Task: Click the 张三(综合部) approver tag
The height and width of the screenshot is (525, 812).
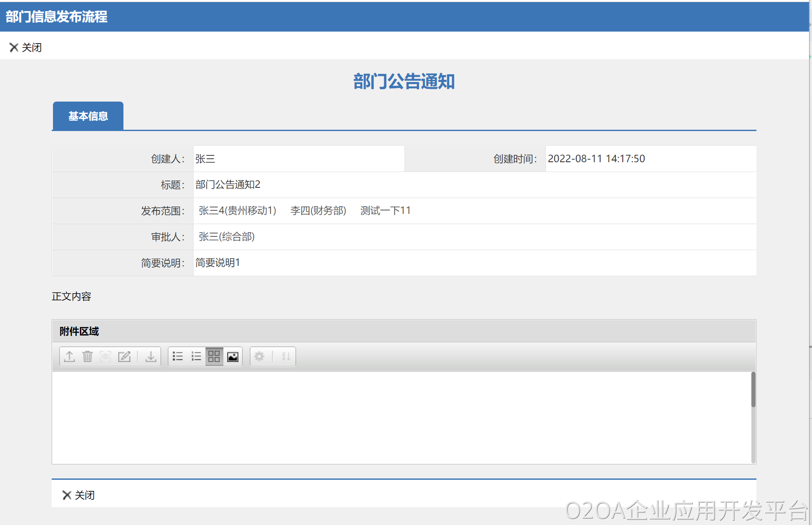Action: [227, 237]
